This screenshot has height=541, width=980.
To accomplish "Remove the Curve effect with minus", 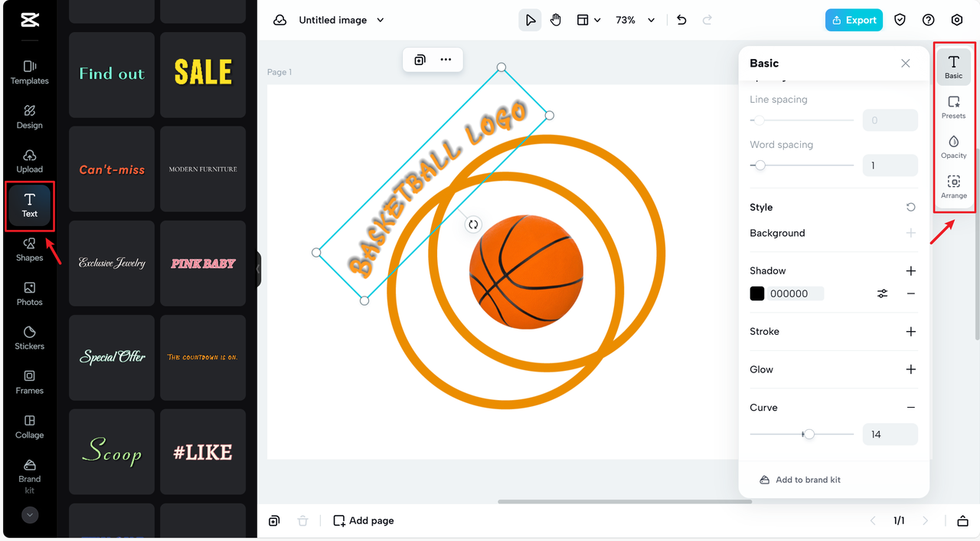I will point(910,408).
